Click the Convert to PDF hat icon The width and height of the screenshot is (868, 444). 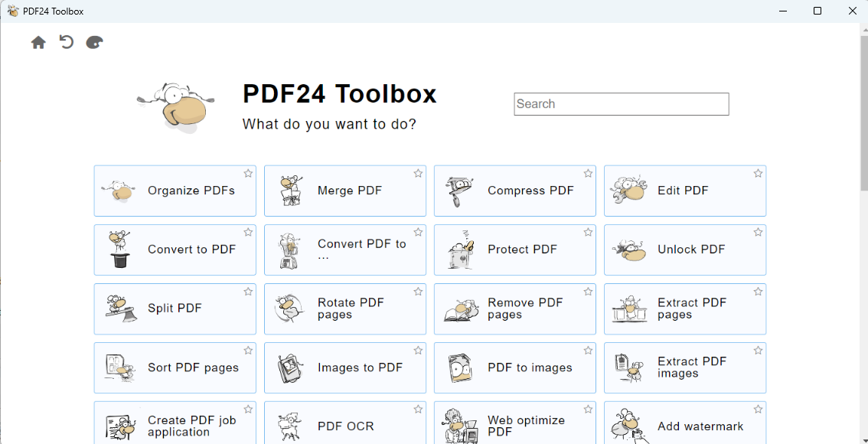point(119,249)
